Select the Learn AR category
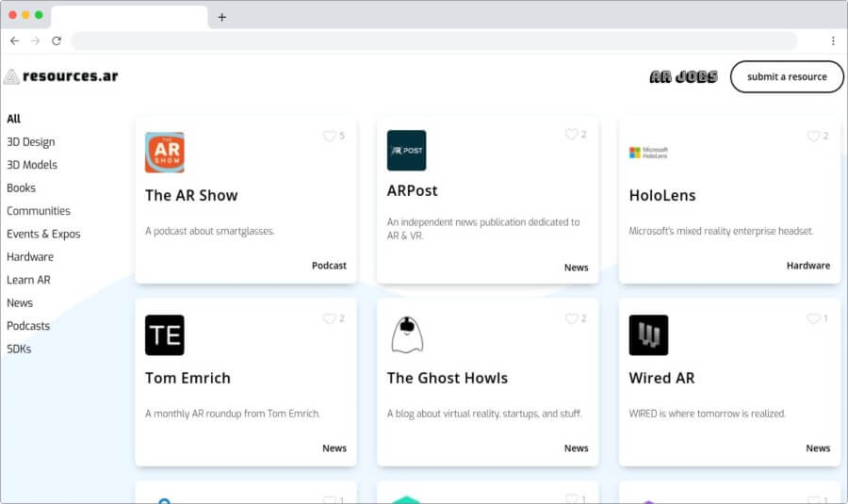848x504 pixels. tap(28, 280)
